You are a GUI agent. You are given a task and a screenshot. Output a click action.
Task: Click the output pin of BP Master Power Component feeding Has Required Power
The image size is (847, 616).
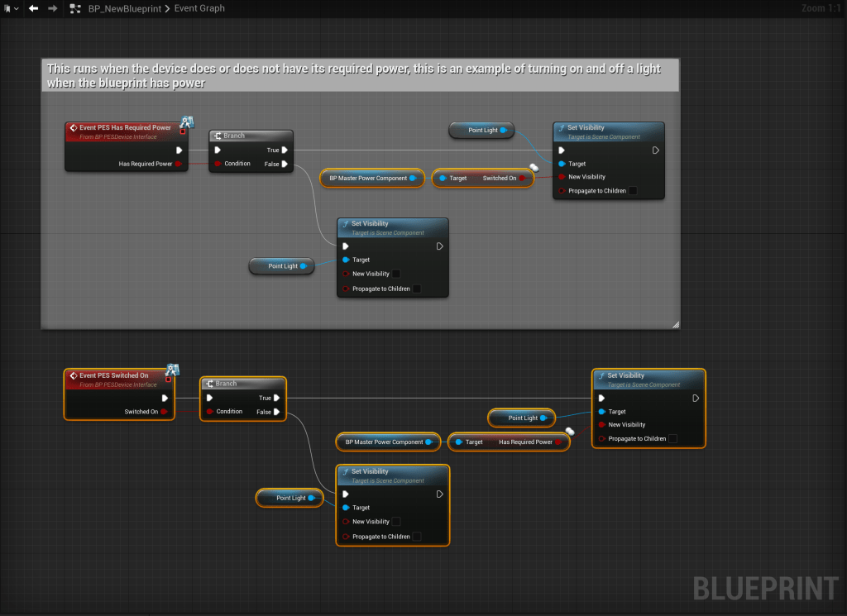pyautogui.click(x=429, y=442)
